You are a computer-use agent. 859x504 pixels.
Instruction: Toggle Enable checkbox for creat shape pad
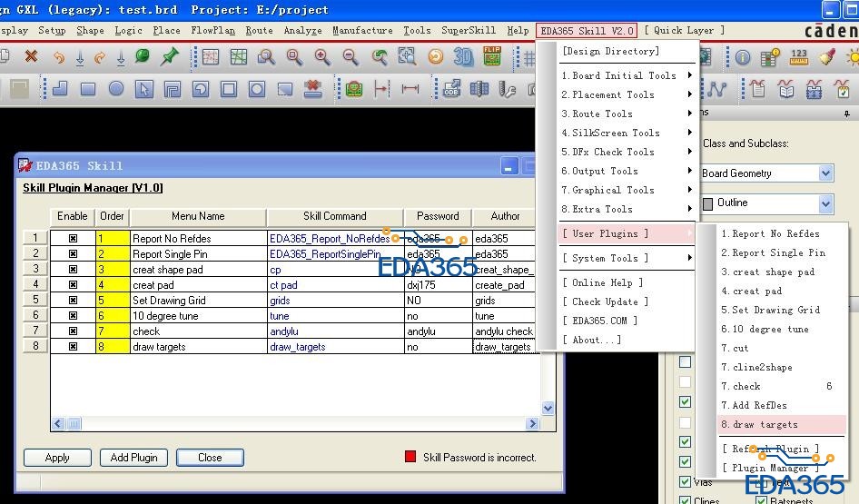(x=73, y=269)
